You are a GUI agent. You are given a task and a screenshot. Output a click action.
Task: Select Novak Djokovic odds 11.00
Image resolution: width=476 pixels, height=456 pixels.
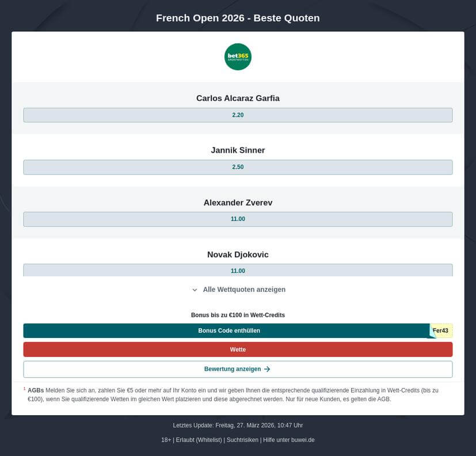(x=238, y=270)
